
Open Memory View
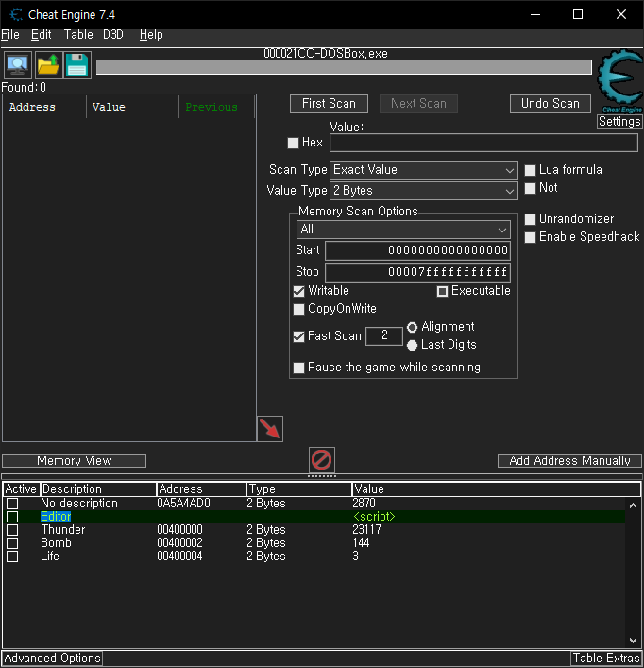74,461
